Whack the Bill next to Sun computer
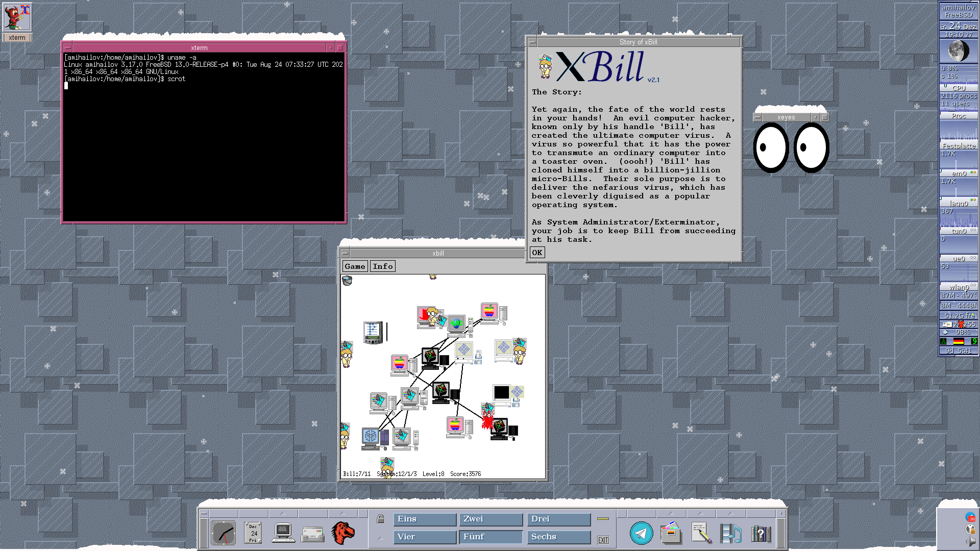The image size is (980, 551). [x=520, y=350]
